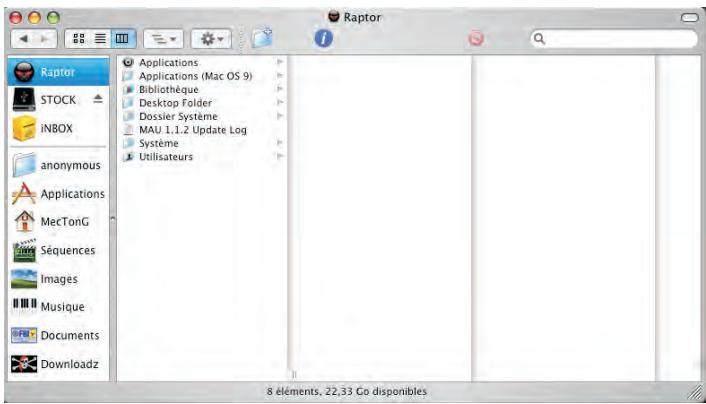Viewport: 706px width, 404px height.
Task: Expand Desktop Folder via its arrow
Action: [x=280, y=102]
